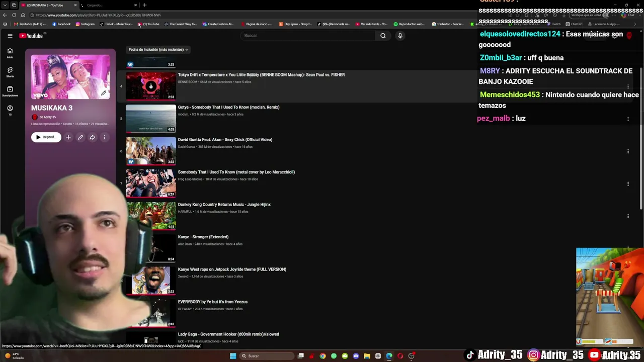Open the weather widget on the taskbar
Image resolution: width=644 pixels, height=362 pixels.
pos(15,356)
